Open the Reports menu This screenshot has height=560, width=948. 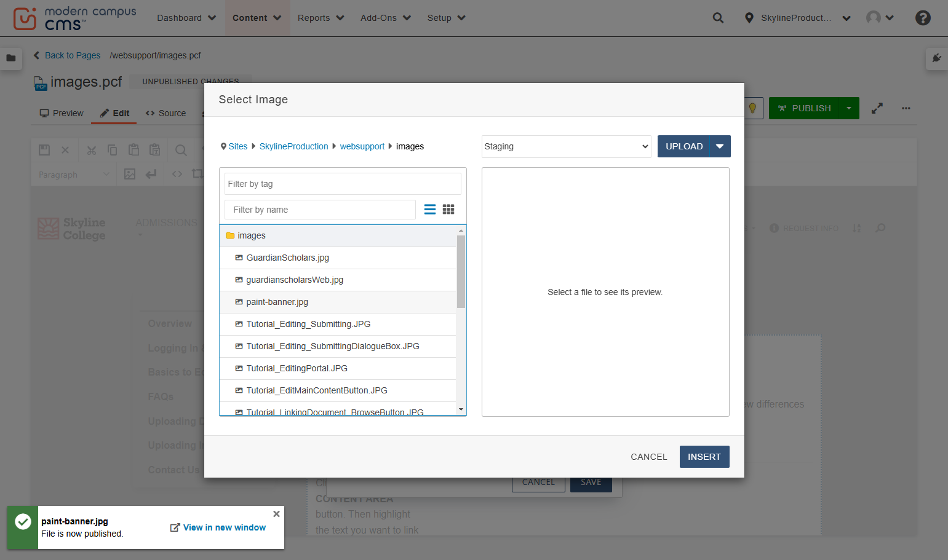[321, 18]
